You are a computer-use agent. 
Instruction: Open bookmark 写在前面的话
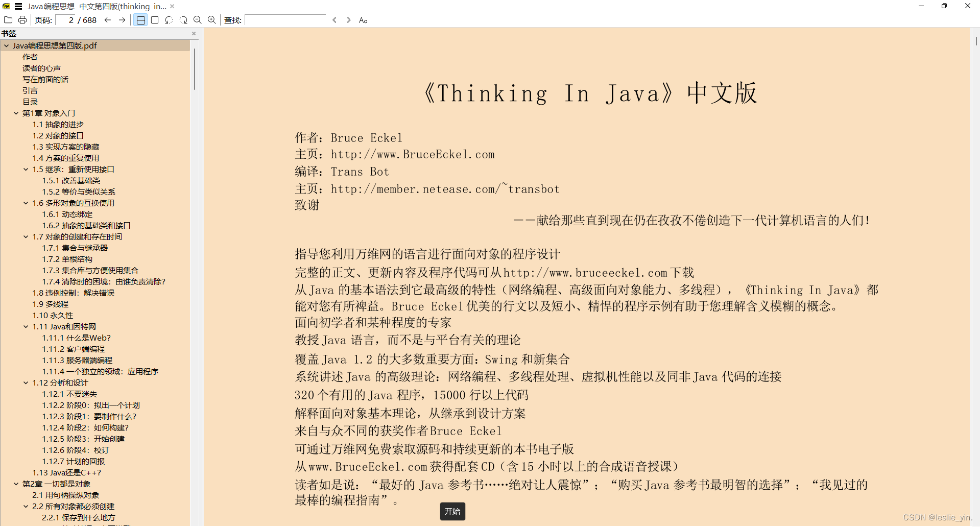pos(45,79)
